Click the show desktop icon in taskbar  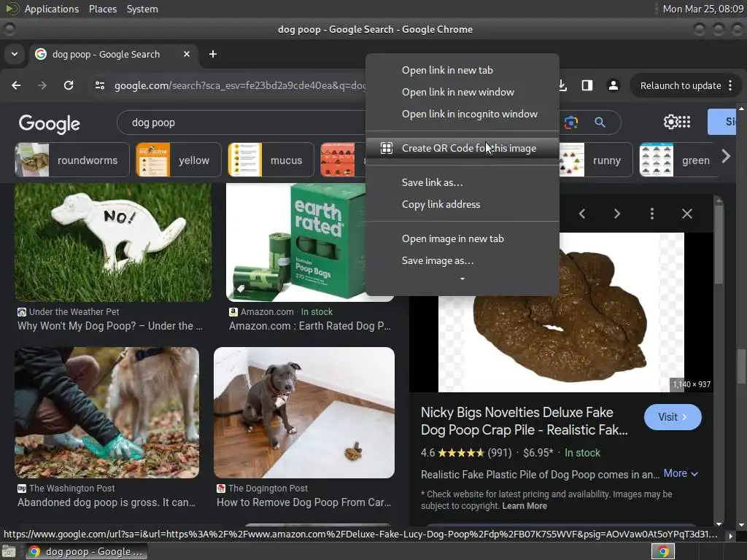[9, 551]
